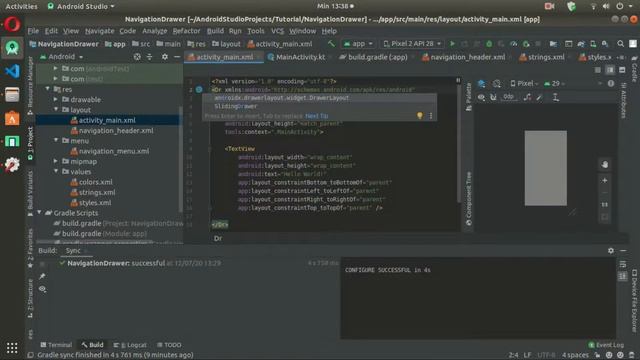
Task: Click the Debug app bug icon
Action: click(489, 44)
